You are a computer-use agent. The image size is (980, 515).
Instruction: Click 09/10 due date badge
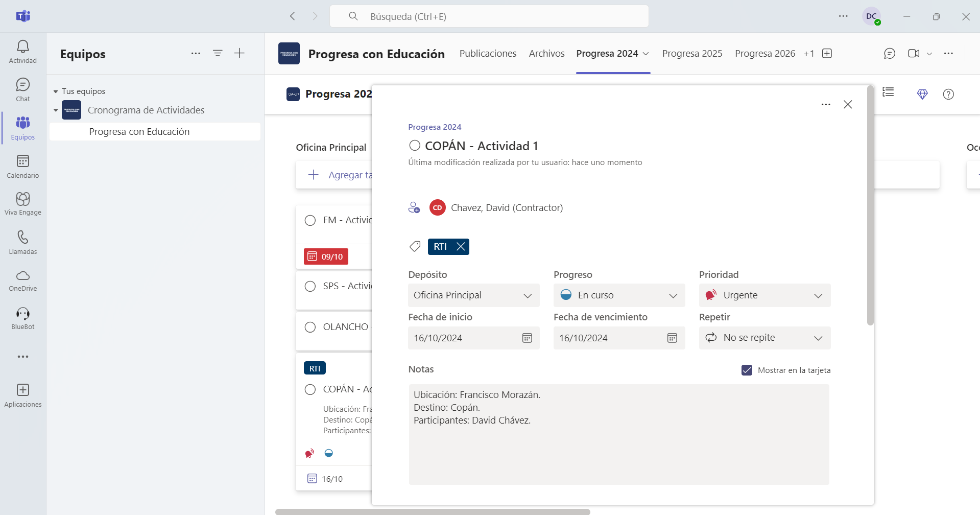point(326,256)
